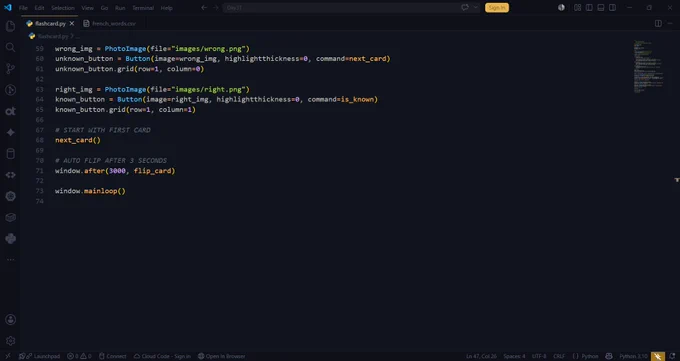Open the Edit menu
The height and width of the screenshot is (361, 680).
pyautogui.click(x=39, y=8)
